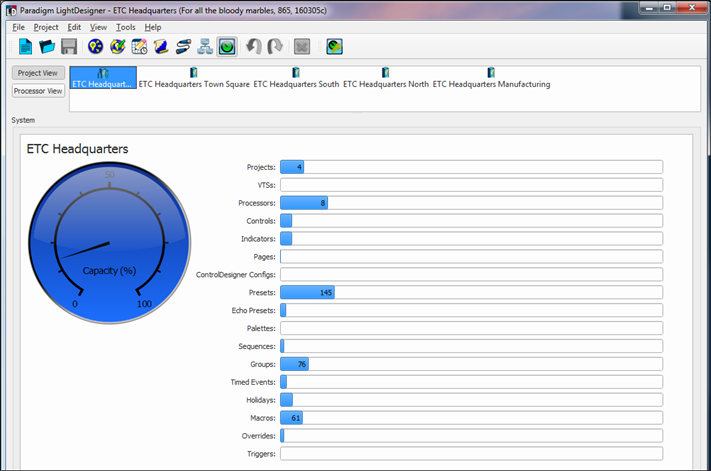Select the highlighted ETC Headquart... system item
Screen dimensions: 711x471
pos(103,78)
